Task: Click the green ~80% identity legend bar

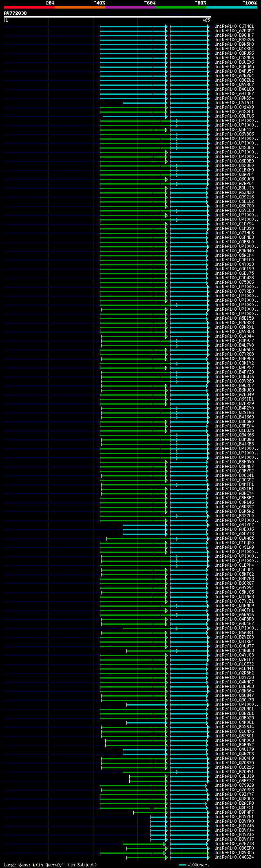Action: point(181,7)
